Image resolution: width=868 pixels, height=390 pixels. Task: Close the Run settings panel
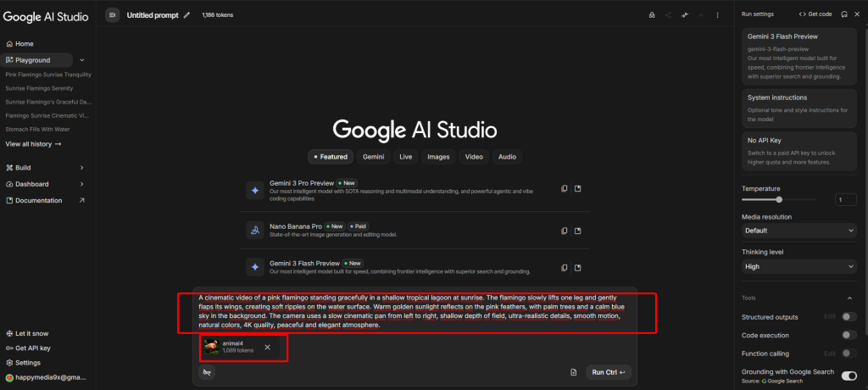[x=858, y=14]
